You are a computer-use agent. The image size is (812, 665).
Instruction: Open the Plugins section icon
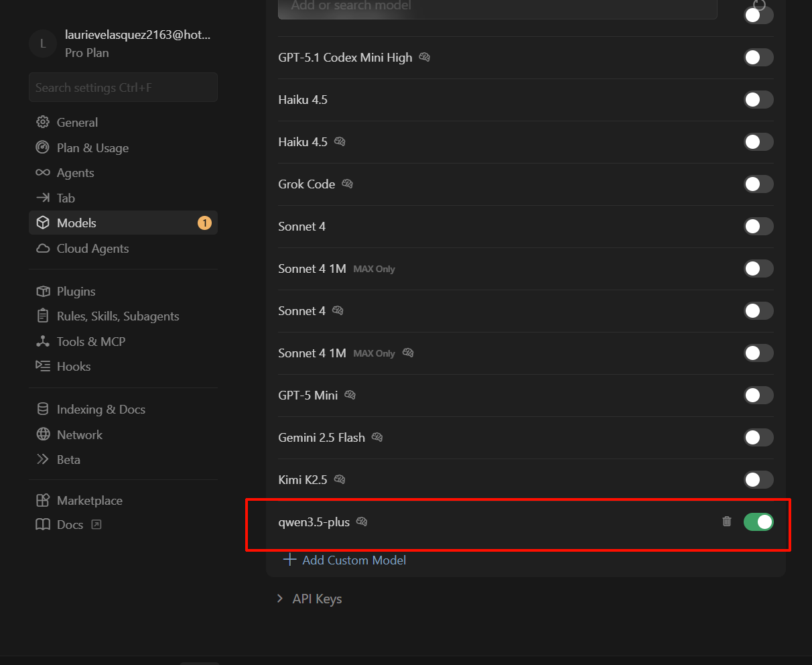[x=43, y=291]
